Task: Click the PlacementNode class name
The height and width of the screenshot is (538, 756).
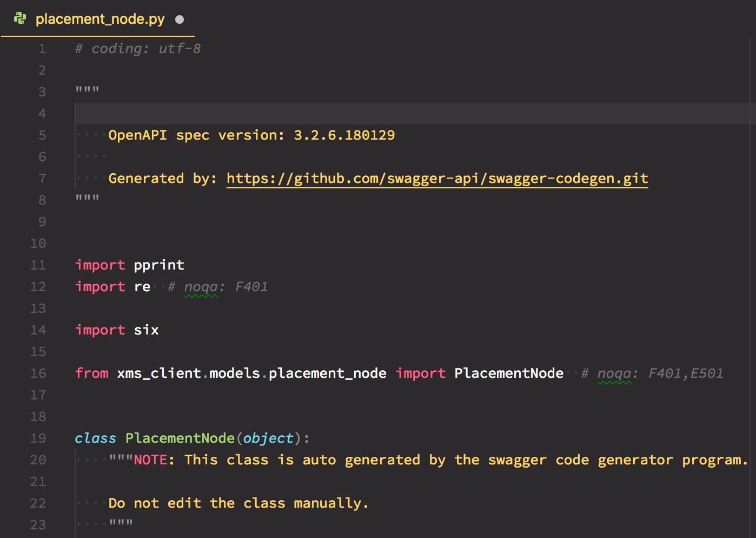Action: tap(180, 438)
